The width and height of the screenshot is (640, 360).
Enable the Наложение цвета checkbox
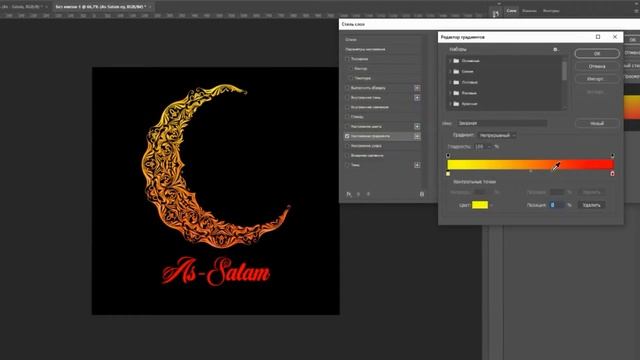347,127
